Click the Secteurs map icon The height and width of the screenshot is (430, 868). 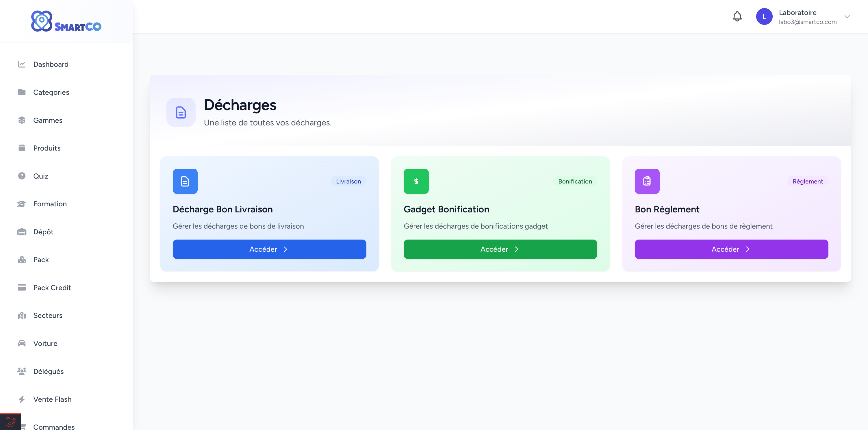tap(22, 316)
